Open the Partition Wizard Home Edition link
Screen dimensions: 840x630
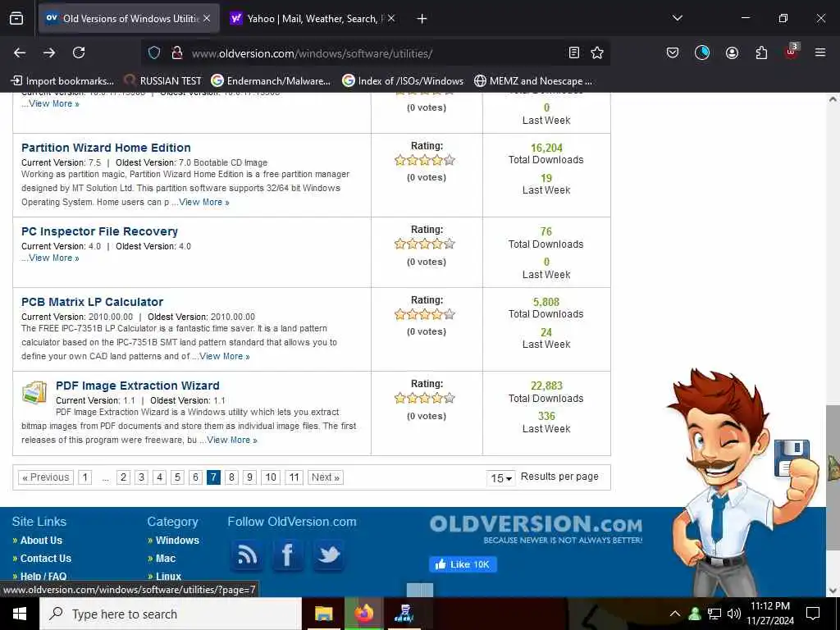click(x=106, y=148)
